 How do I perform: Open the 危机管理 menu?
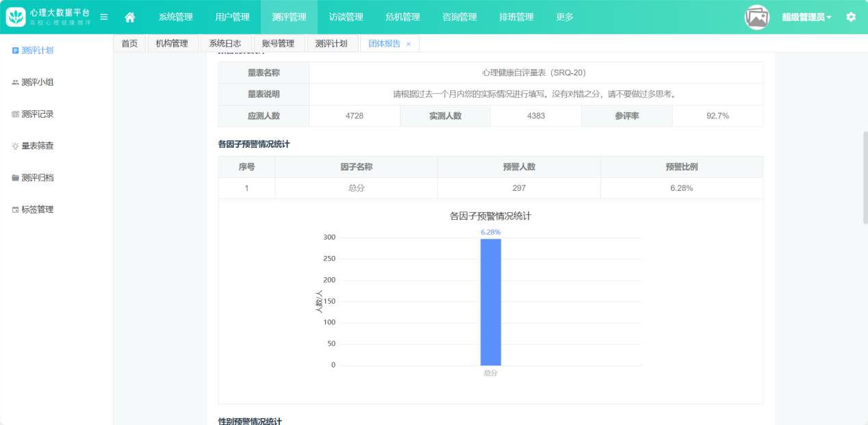point(403,17)
